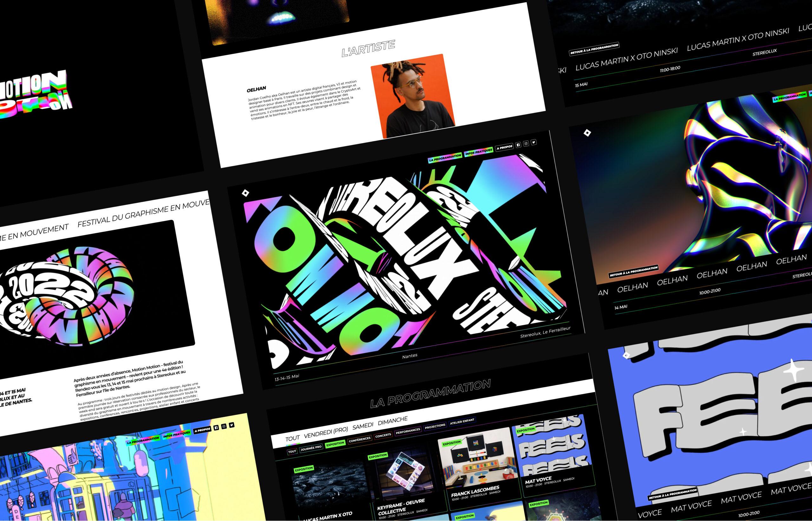Toggle the green EXPOSITION chip in the filter row
Image resolution: width=812 pixels, height=521 pixels.
(335, 444)
